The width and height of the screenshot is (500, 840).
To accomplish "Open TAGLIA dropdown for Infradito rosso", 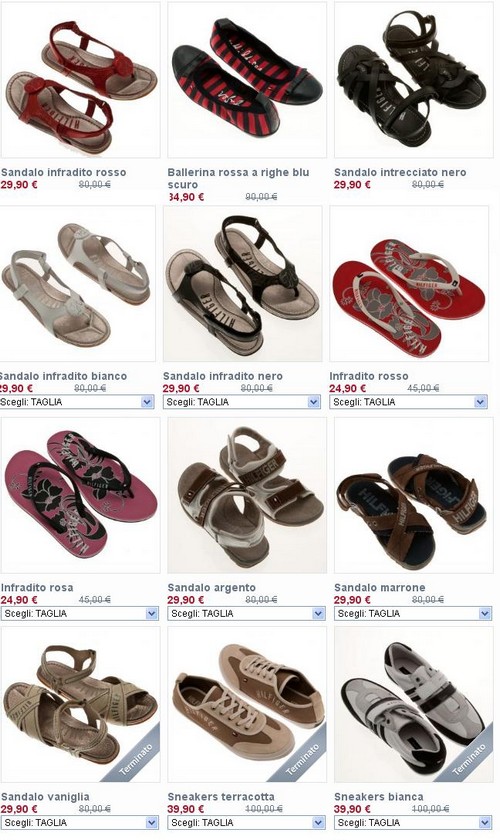I will pos(408,402).
